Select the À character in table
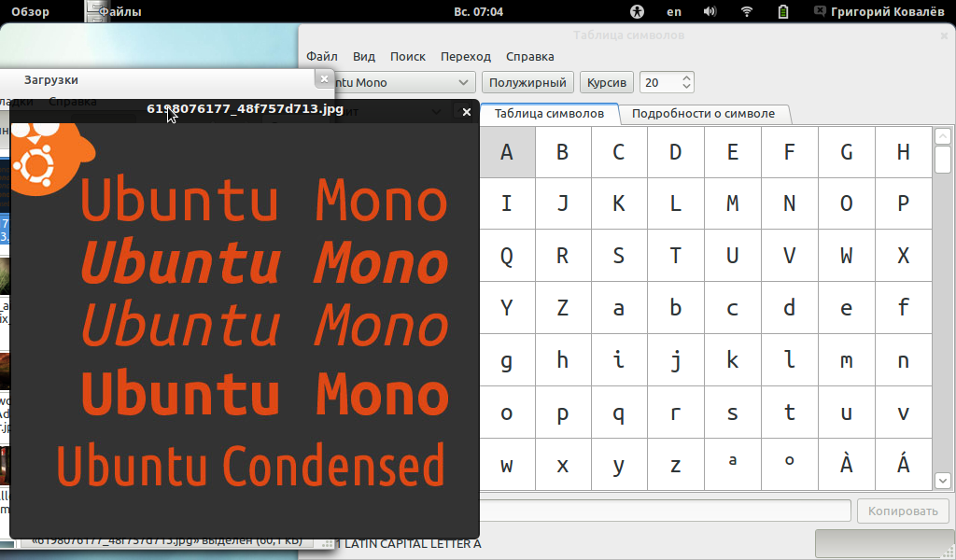The image size is (956, 560). click(846, 464)
